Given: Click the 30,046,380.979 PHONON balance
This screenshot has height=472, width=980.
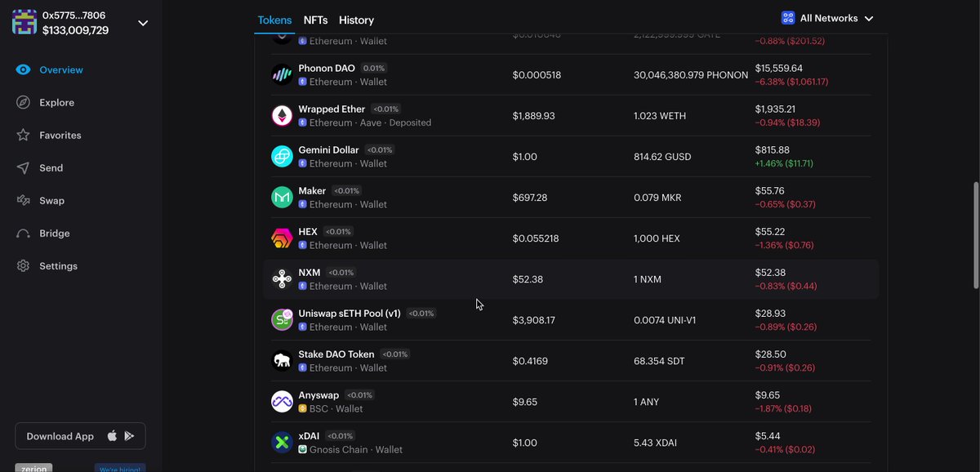Looking at the screenshot, I should [x=691, y=75].
